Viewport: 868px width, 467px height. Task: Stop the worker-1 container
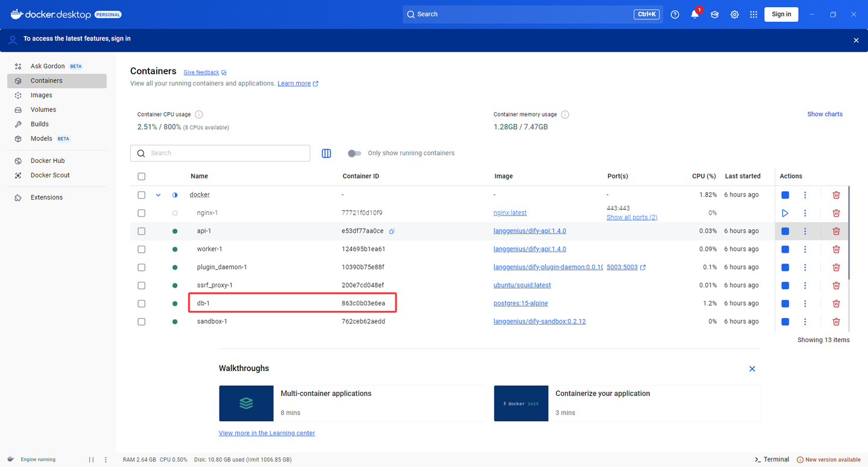785,249
